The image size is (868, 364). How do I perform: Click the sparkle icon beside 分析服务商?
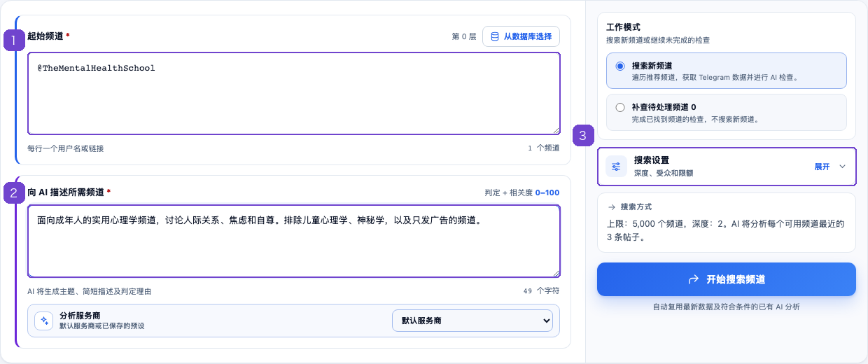tap(44, 321)
